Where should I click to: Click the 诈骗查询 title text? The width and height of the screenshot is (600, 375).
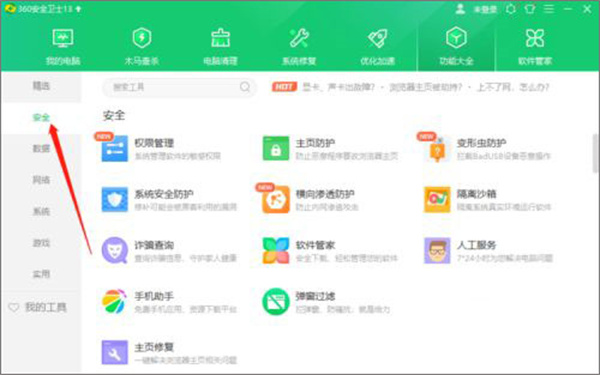coord(154,245)
